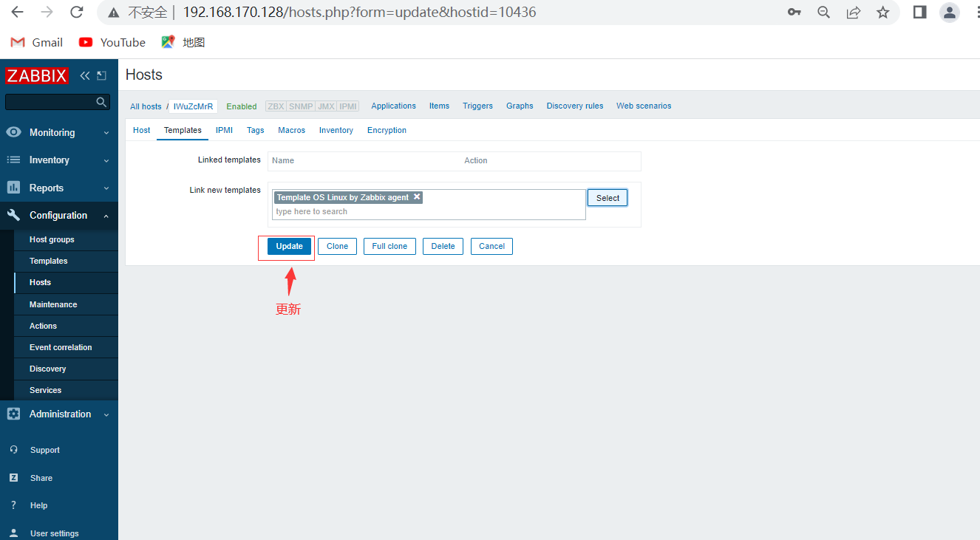The height and width of the screenshot is (540, 980).
Task: Switch to the Tags tab
Action: pos(255,130)
